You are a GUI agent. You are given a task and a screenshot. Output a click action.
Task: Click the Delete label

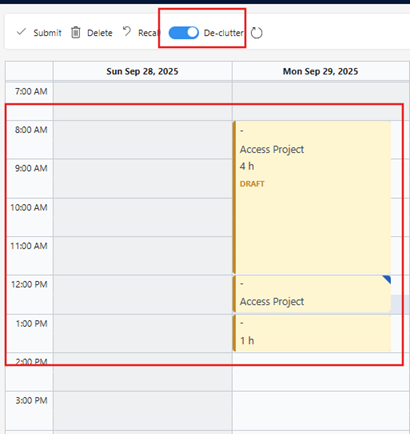coord(100,33)
